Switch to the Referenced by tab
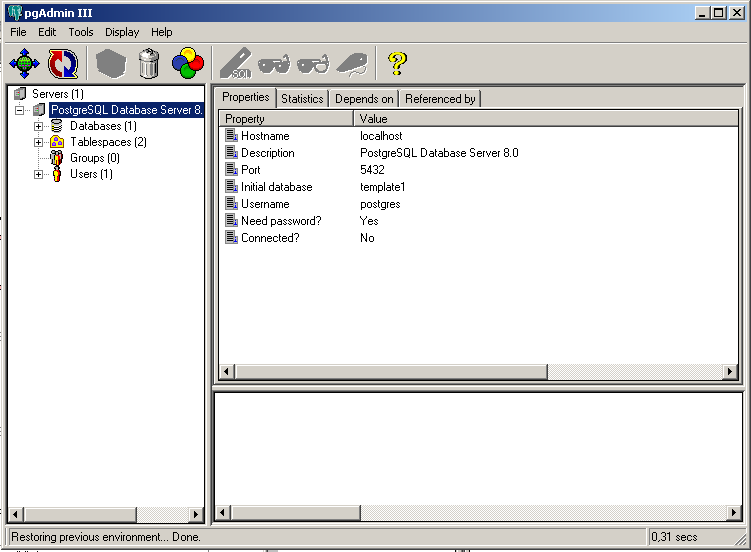The width and height of the screenshot is (751, 552). coord(440,99)
